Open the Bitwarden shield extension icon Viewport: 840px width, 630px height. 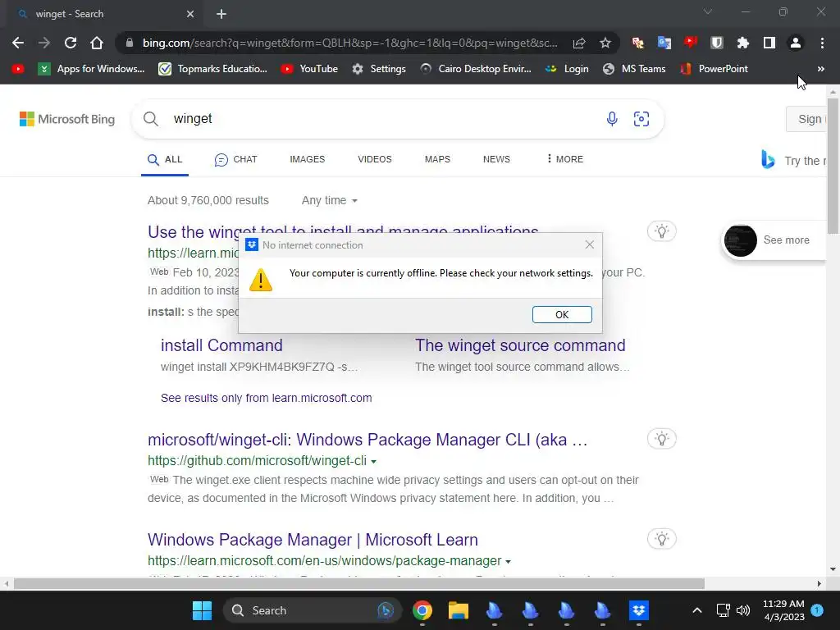point(717,43)
